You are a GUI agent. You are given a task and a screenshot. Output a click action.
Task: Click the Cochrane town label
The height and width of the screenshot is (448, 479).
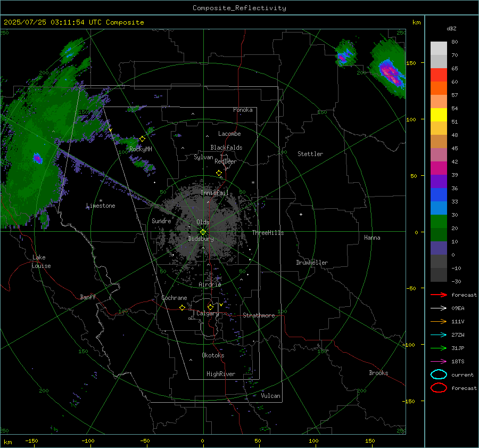click(x=174, y=298)
